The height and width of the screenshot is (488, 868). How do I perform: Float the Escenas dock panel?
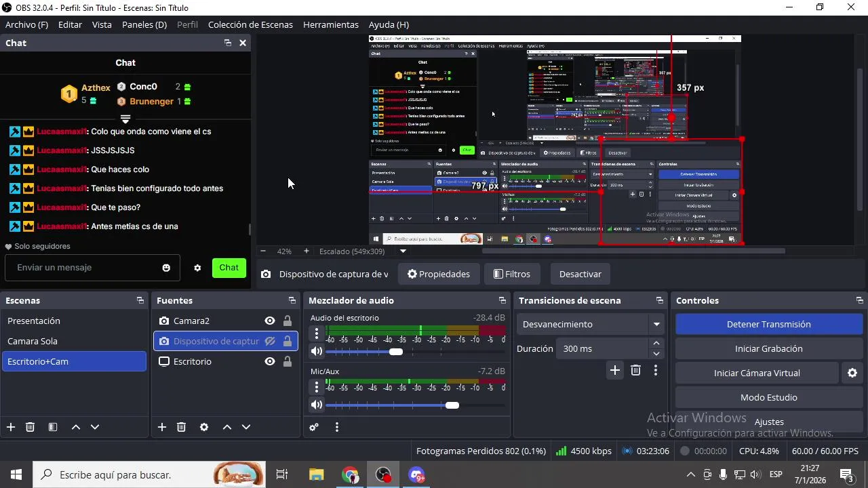pos(140,300)
